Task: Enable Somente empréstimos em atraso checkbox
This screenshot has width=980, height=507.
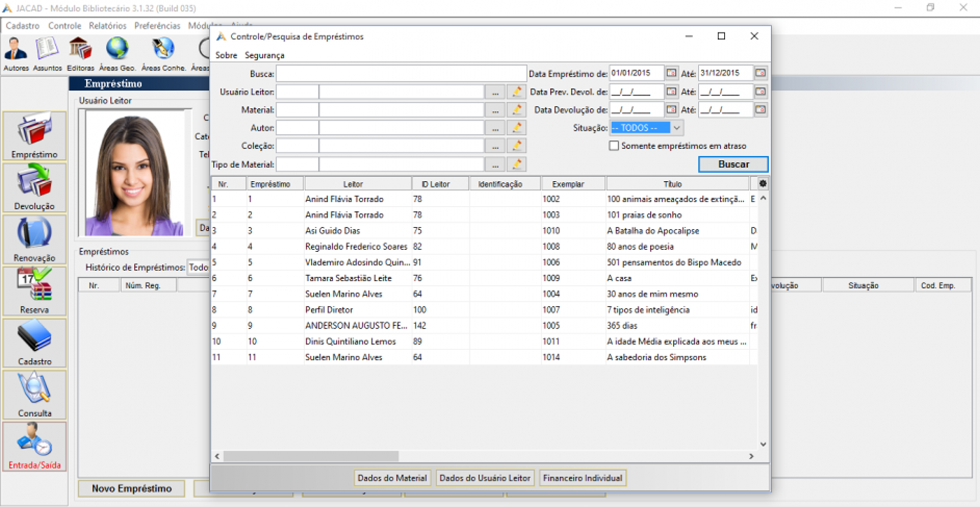Action: click(x=614, y=146)
